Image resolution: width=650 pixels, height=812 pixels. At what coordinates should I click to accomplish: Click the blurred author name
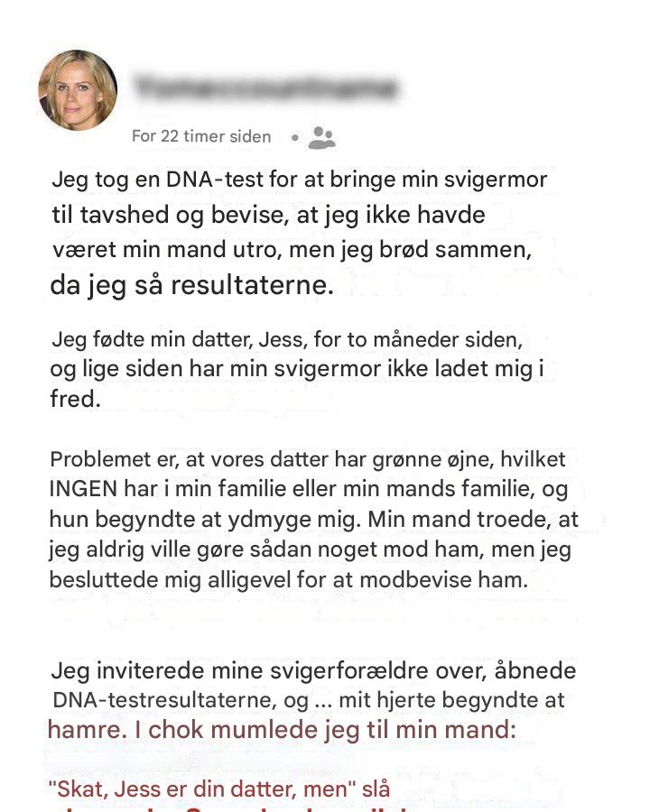tap(266, 88)
